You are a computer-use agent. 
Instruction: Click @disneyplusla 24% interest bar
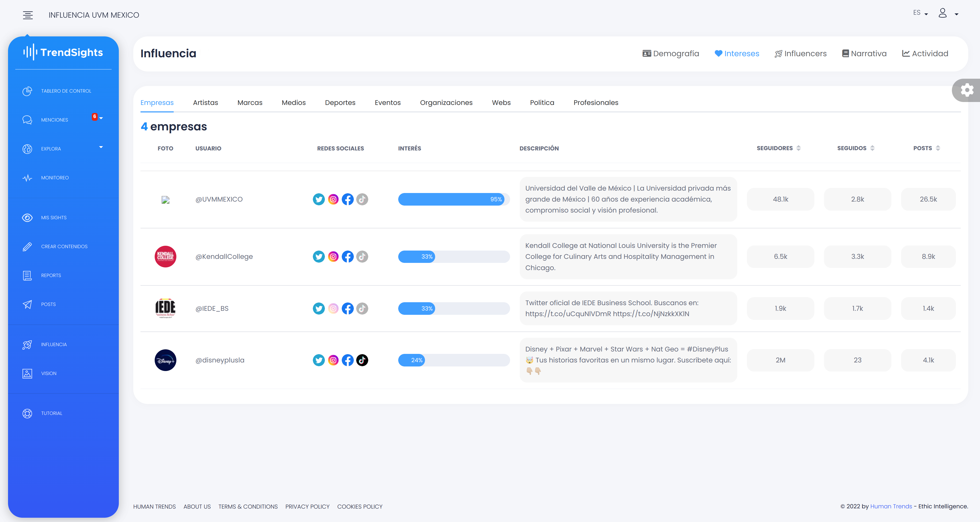(x=454, y=360)
